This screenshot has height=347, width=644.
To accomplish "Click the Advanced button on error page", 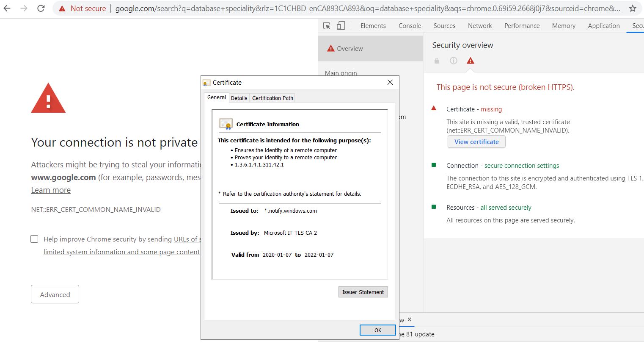I will (x=55, y=294).
